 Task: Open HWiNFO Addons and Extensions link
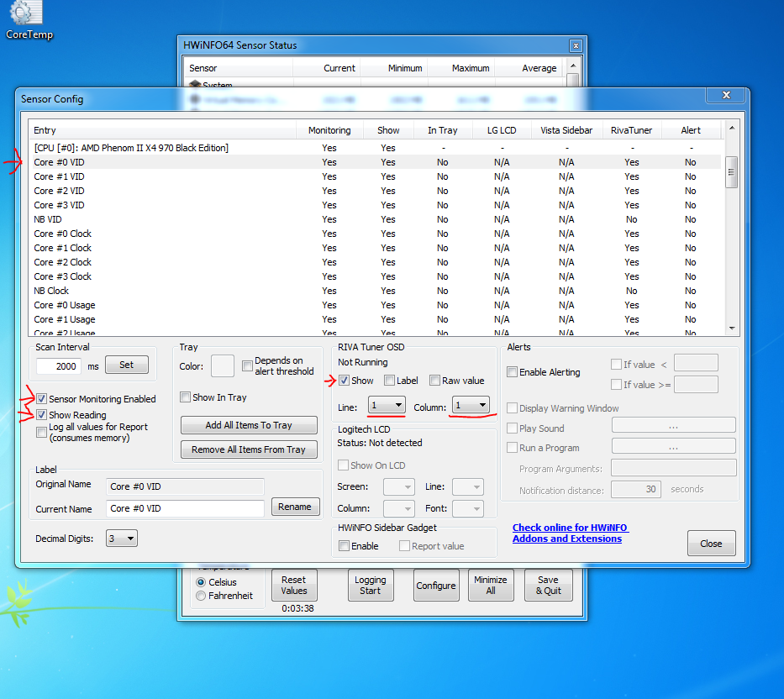click(x=570, y=533)
